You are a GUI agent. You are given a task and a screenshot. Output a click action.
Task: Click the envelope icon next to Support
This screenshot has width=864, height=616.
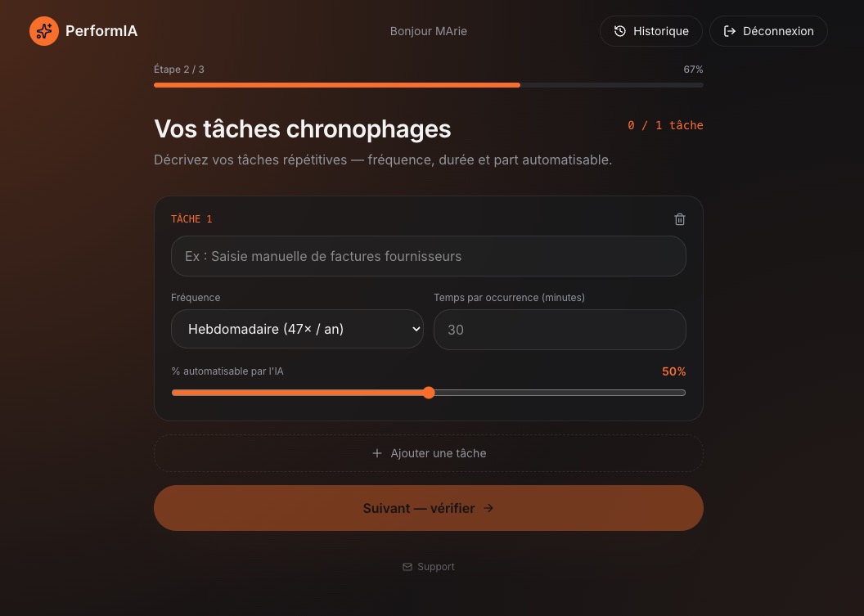pos(407,567)
